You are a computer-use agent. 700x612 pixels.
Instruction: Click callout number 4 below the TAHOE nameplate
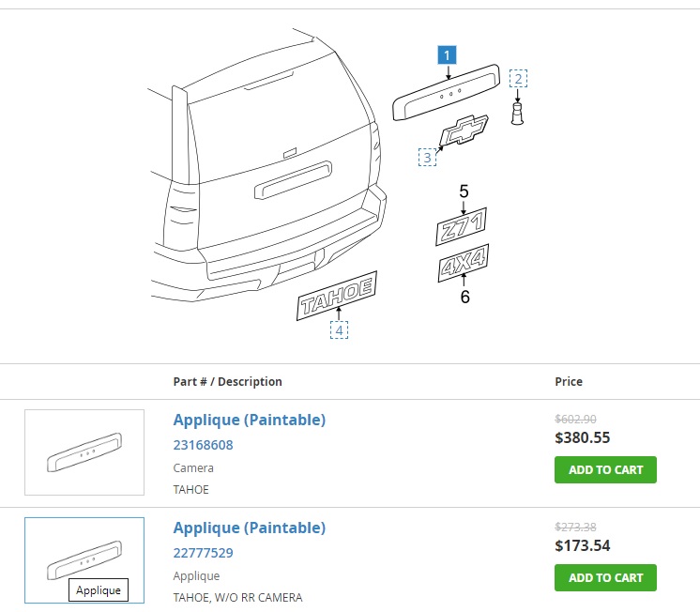click(x=339, y=330)
